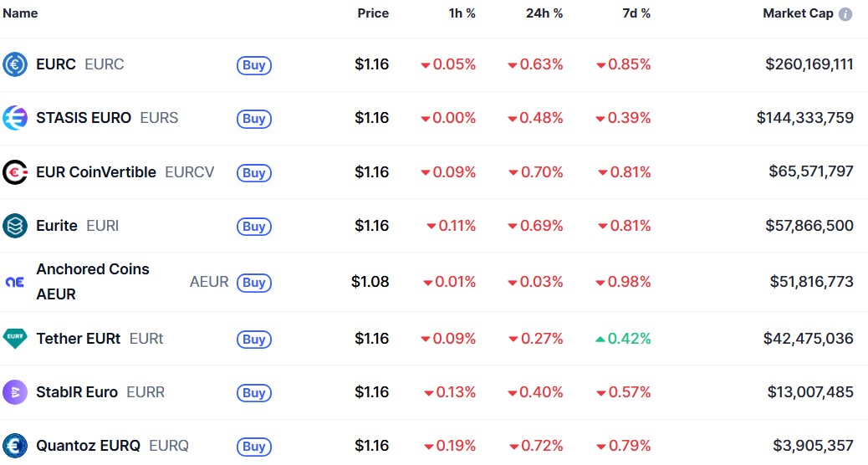The image size is (868, 465).
Task: Sort by Name column header
Action: point(20,13)
